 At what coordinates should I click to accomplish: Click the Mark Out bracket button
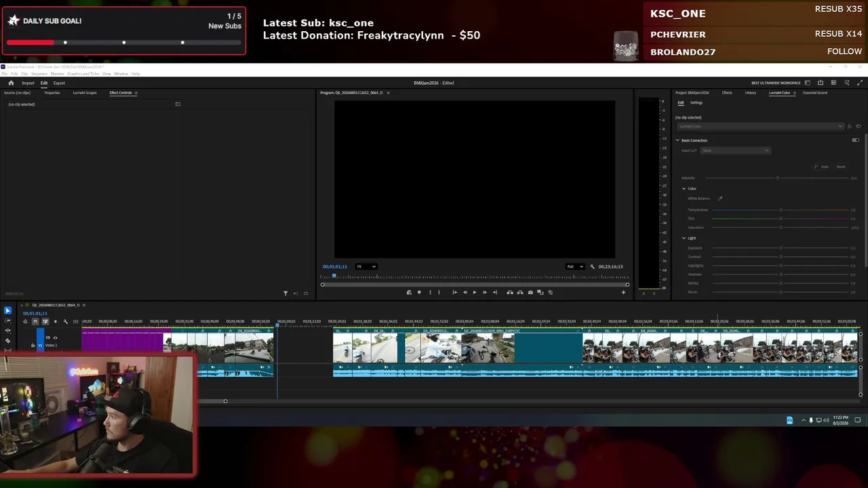tap(439, 292)
